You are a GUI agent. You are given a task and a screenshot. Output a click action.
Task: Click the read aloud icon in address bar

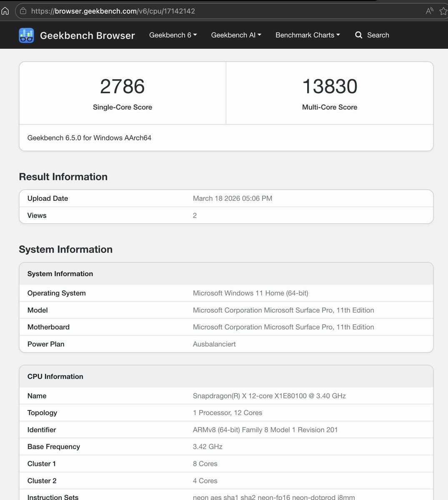coord(429,11)
